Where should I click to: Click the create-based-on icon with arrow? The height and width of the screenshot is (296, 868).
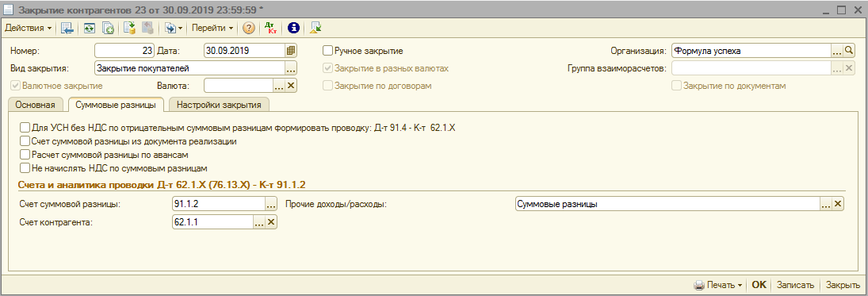point(170,28)
